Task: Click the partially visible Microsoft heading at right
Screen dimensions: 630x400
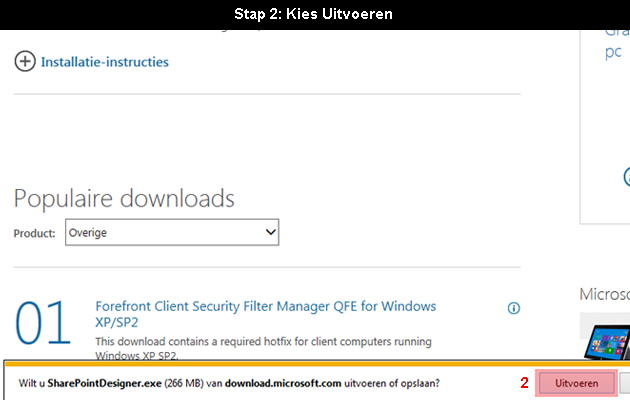Action: (x=604, y=294)
